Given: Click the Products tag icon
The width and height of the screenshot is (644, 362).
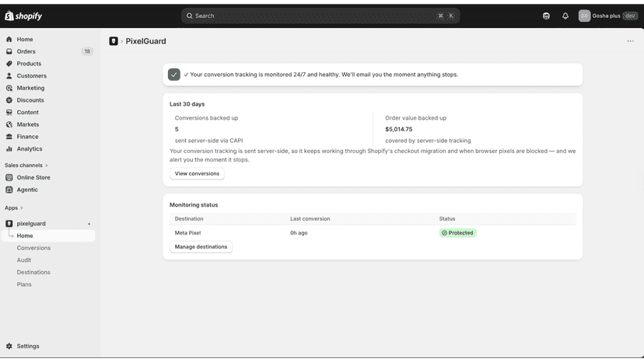Looking at the screenshot, I should (9, 64).
